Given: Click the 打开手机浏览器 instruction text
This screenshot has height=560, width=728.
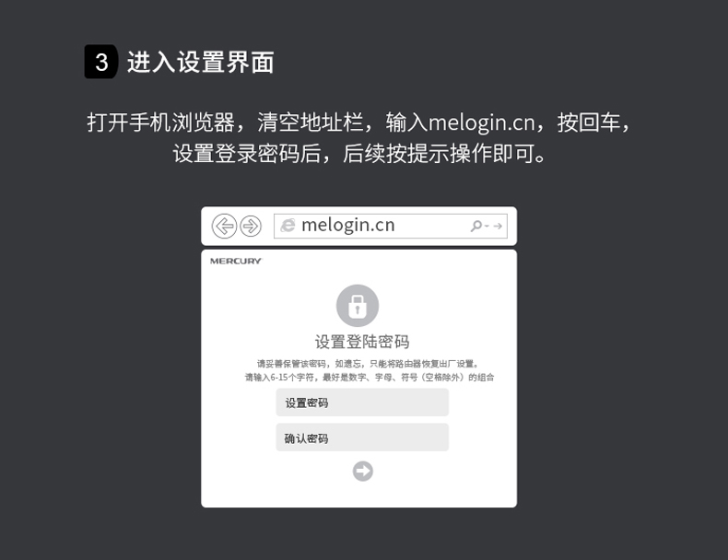Looking at the screenshot, I should tap(160, 122).
